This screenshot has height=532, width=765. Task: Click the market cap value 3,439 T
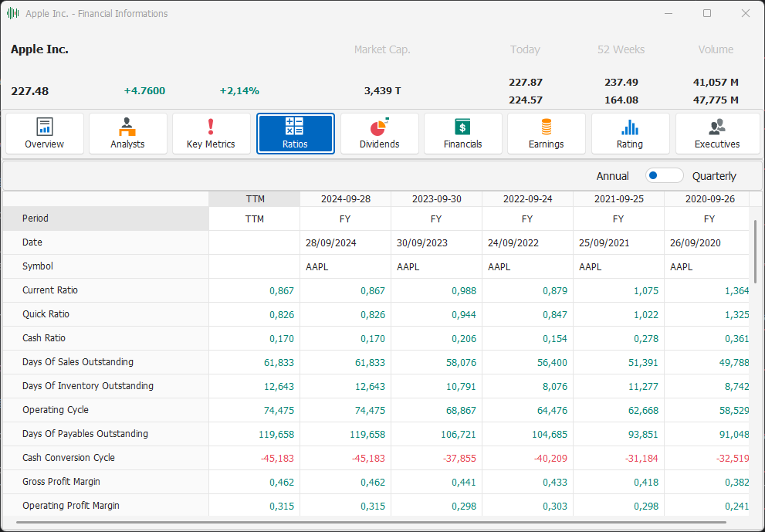click(383, 91)
